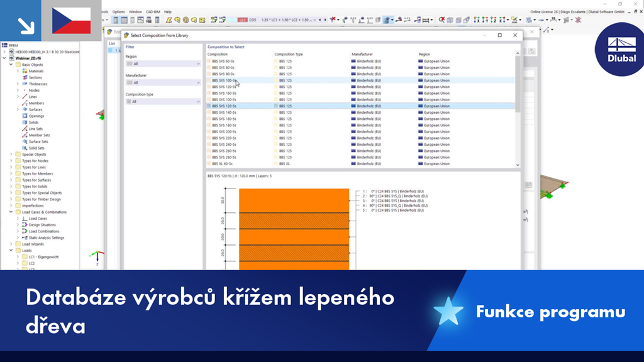Screen dimensions: 644x362
Task: Select the yellow zoom magnifier tool
Action: pyautogui.click(x=514, y=21)
